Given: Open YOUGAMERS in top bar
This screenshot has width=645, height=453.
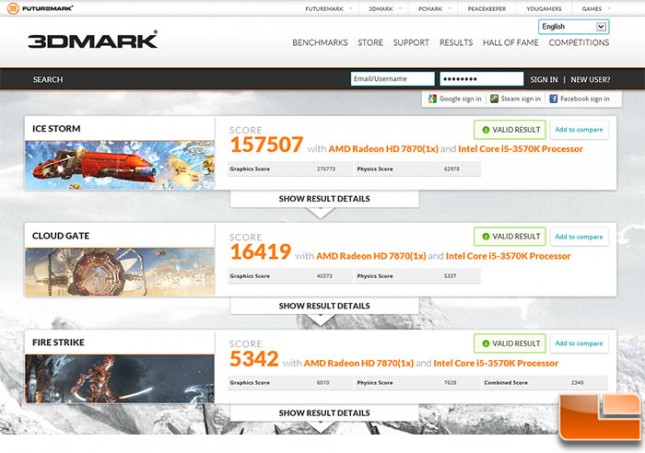Looking at the screenshot, I should [x=544, y=9].
